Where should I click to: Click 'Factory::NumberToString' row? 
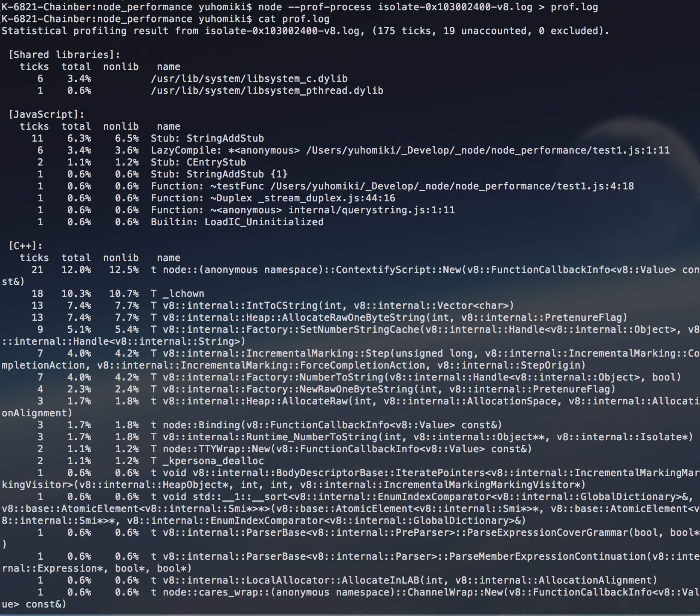pyautogui.click(x=359, y=378)
